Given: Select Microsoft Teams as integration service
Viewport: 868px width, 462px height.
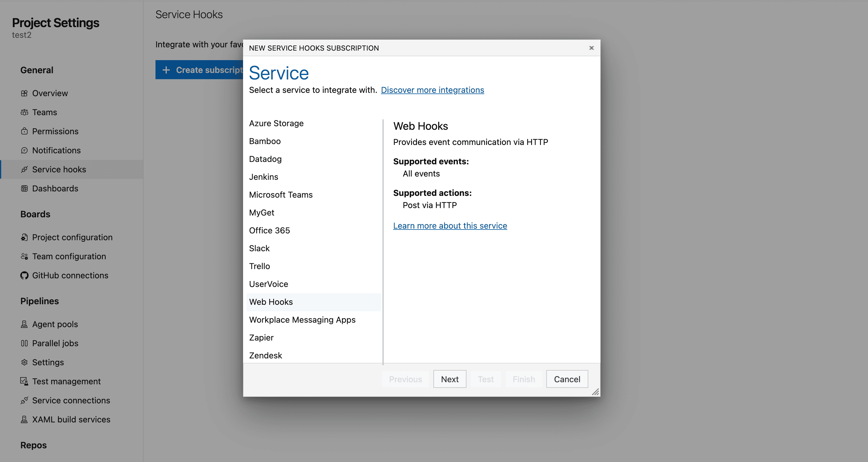Looking at the screenshot, I should tap(281, 195).
